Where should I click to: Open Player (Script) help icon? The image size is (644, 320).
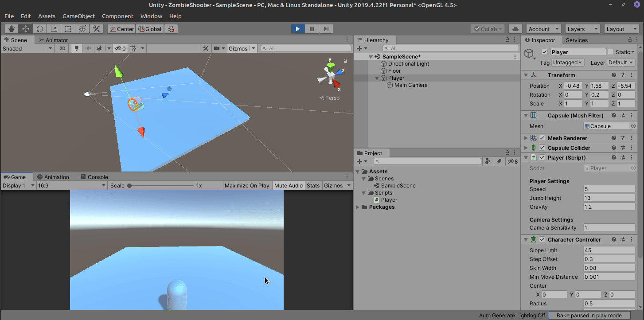614,157
